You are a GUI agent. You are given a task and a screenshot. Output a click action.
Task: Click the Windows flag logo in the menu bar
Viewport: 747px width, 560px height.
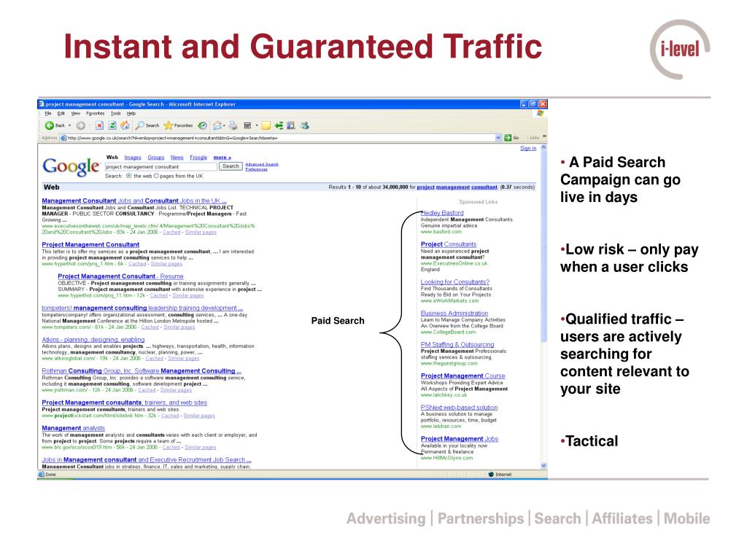tap(540, 113)
